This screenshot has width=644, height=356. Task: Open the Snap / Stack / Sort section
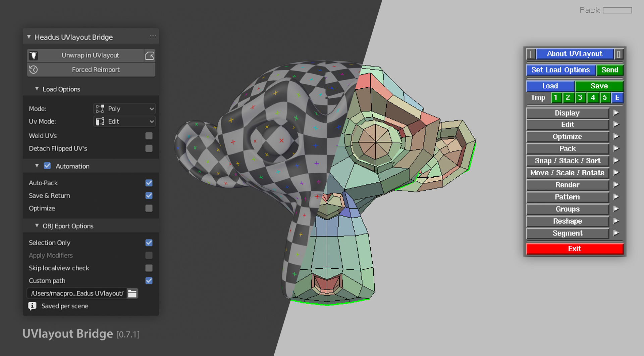coord(568,161)
